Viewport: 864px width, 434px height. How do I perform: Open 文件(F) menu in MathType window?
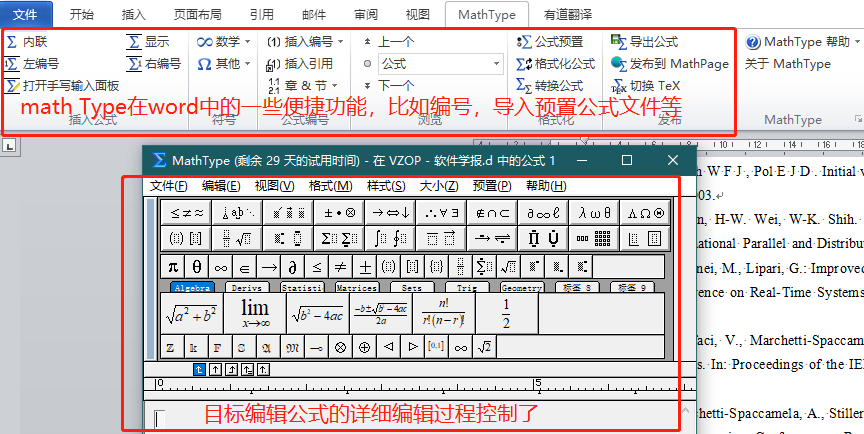169,186
